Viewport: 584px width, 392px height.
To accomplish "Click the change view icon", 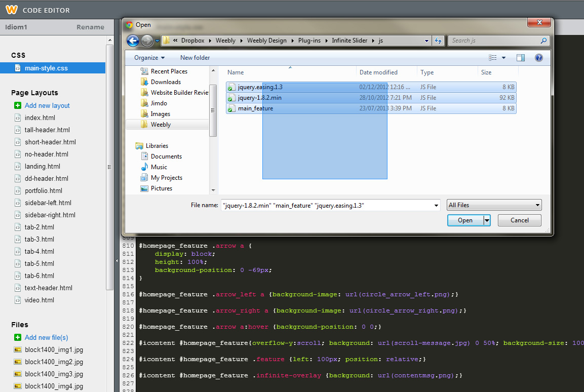I will tap(493, 58).
